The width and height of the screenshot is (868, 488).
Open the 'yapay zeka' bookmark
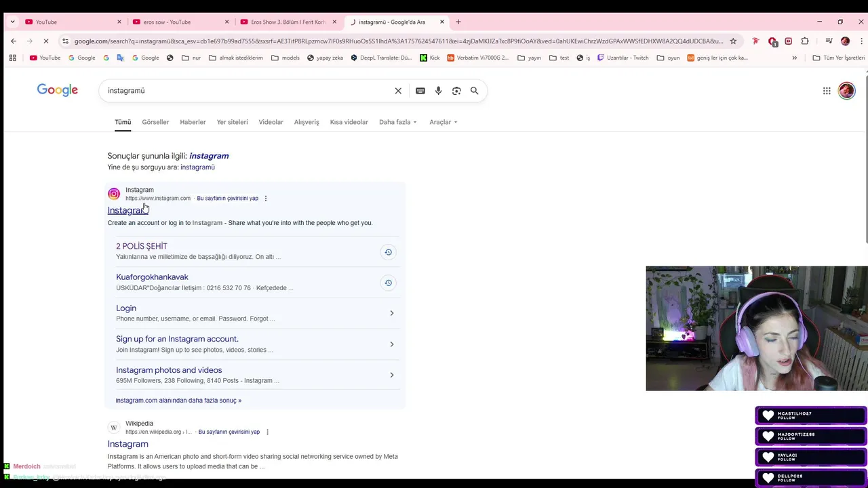pos(325,58)
